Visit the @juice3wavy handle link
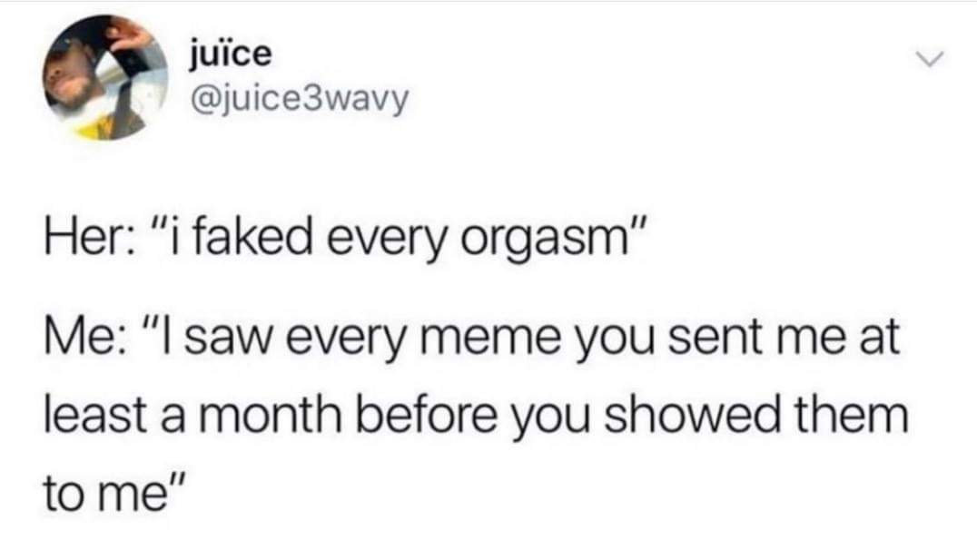Screen dimensions: 977x560 (298, 96)
